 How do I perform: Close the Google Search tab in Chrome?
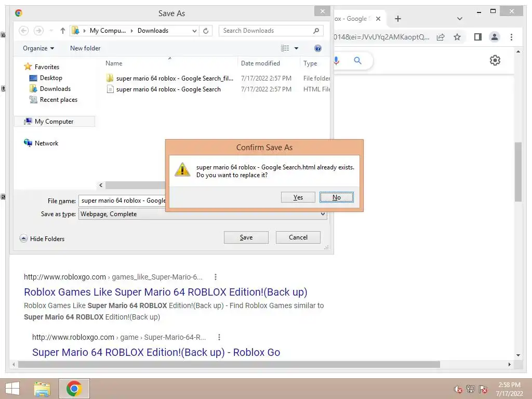tap(378, 19)
